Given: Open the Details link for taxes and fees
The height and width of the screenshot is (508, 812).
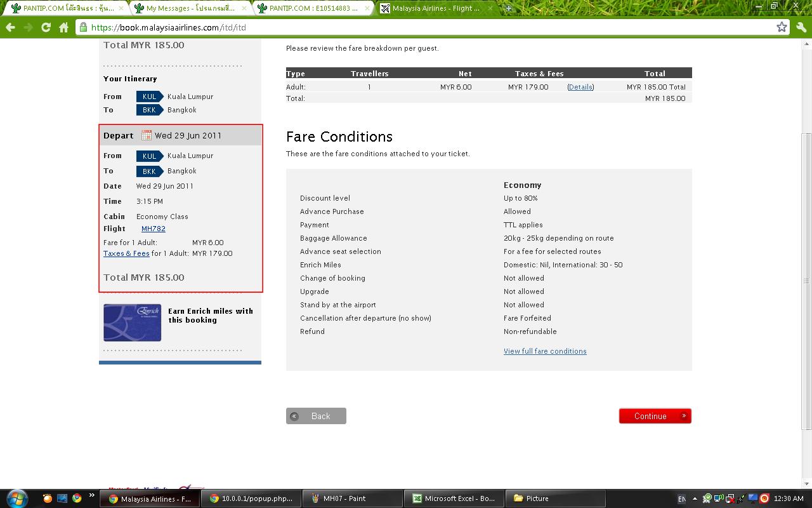Looking at the screenshot, I should (580, 87).
